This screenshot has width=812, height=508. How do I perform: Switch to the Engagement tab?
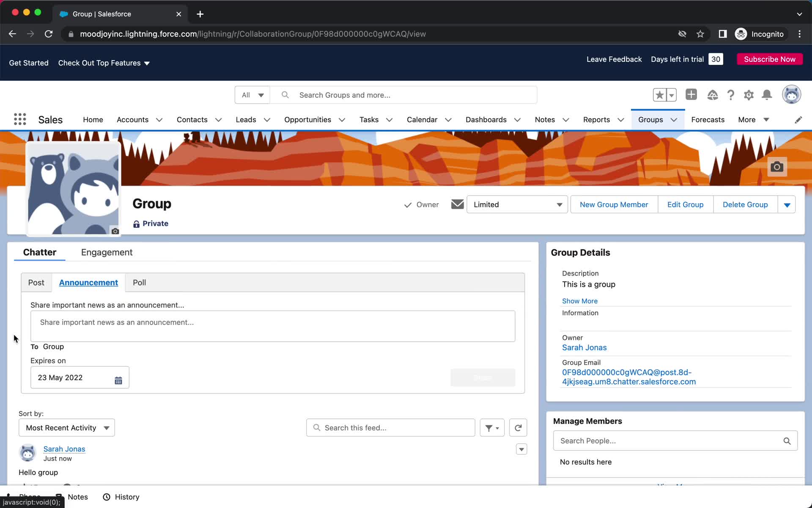(107, 252)
